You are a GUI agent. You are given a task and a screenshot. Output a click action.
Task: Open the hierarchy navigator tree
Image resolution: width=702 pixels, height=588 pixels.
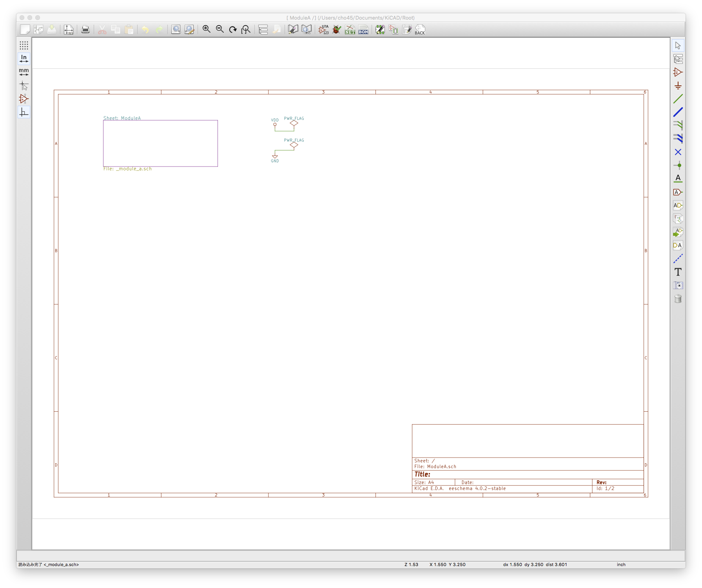pos(263,30)
